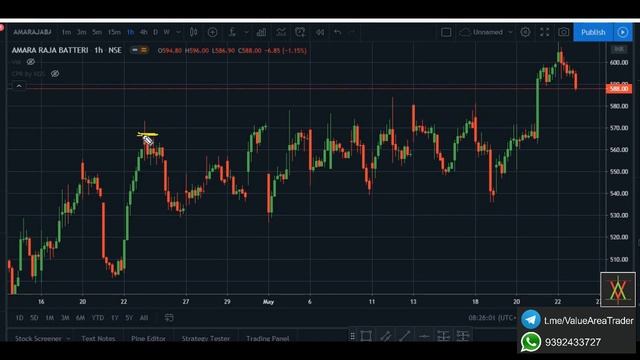The height and width of the screenshot is (360, 640).
Task: Open the Stock Screener tab
Action: (x=38, y=338)
